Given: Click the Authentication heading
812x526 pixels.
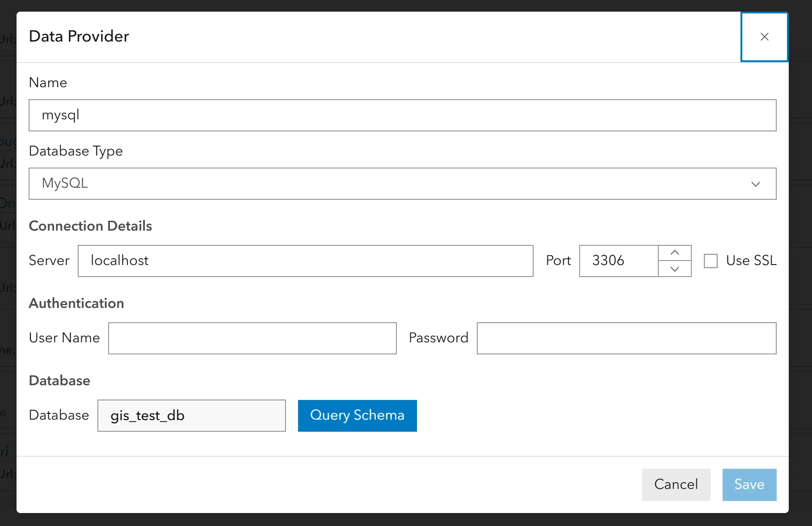Looking at the screenshot, I should pyautogui.click(x=76, y=303).
